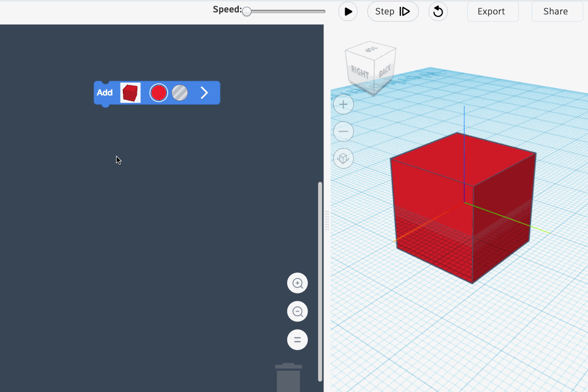Click the Export button
Screen dimensions: 588x392
point(493,11)
